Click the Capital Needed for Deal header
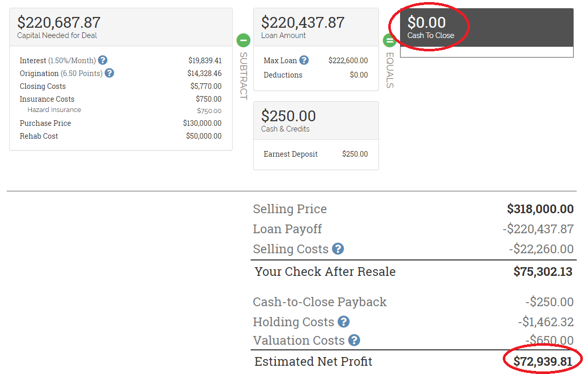Image resolution: width=588 pixels, height=374 pixels. click(121, 28)
